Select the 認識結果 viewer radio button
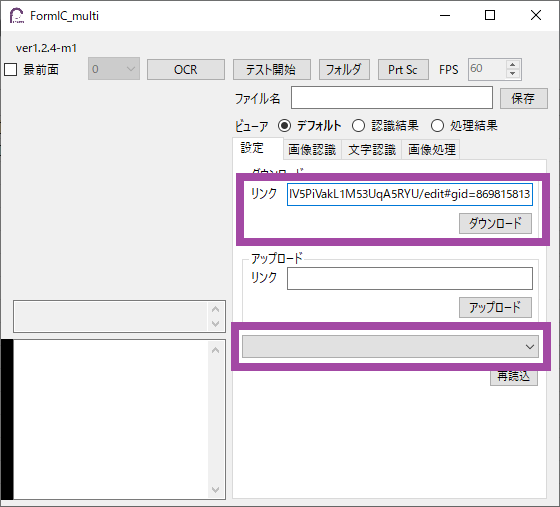 (358, 126)
